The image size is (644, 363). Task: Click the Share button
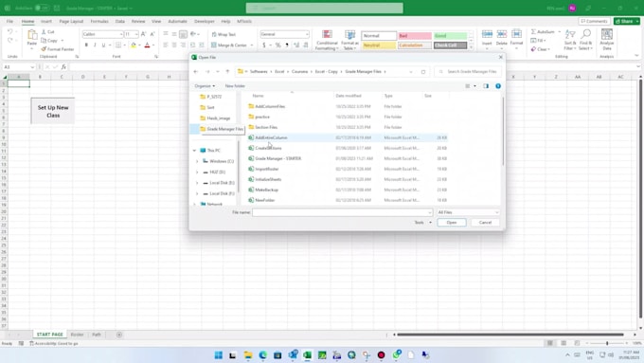click(x=627, y=21)
